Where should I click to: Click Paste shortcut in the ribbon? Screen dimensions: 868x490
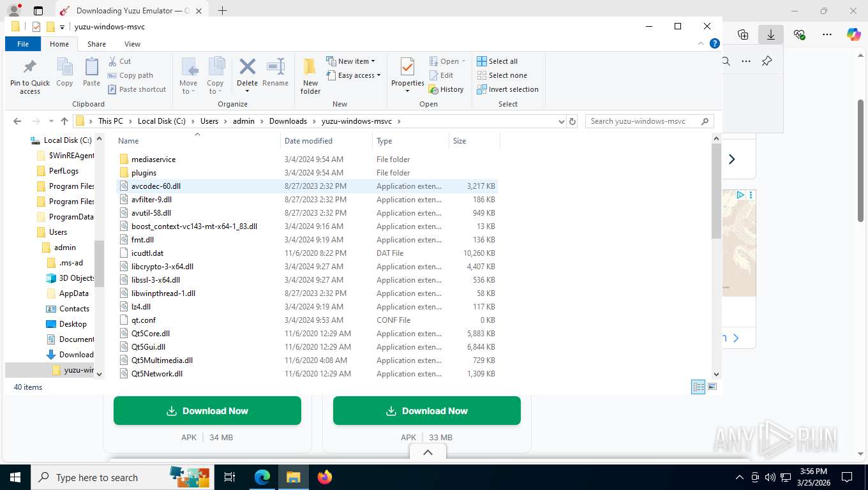137,89
